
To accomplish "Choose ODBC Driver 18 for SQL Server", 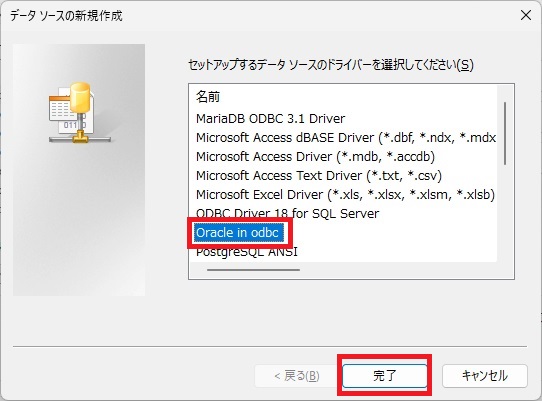I will click(287, 214).
